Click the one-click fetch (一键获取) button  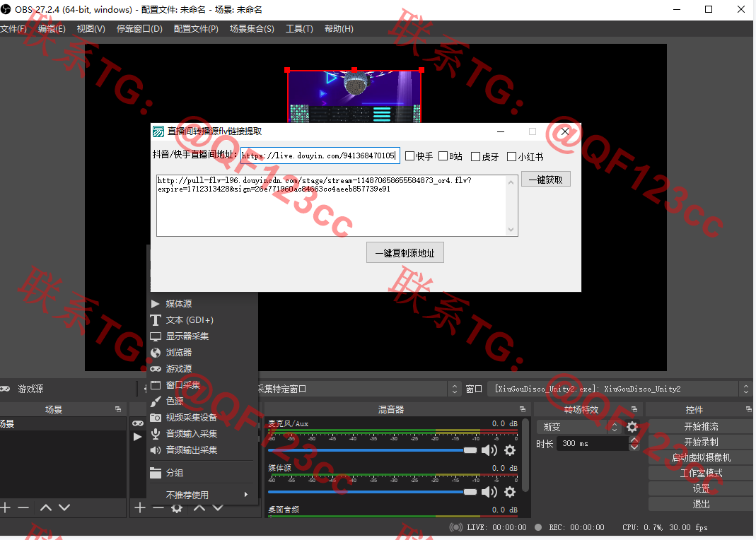[546, 180]
